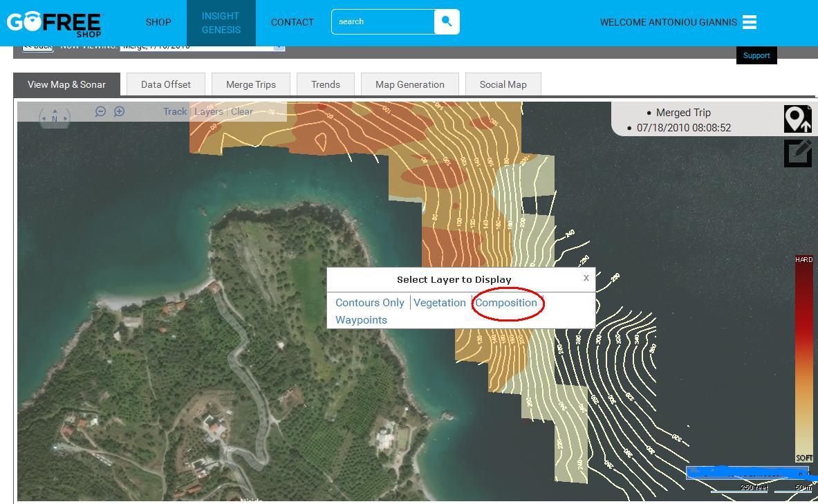Open the hamburger account menu

pos(749,22)
